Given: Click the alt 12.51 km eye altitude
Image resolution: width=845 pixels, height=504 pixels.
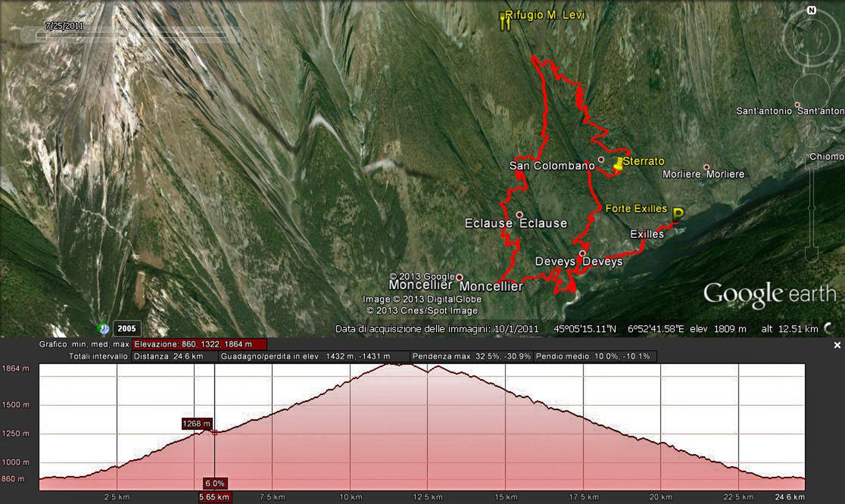Looking at the screenshot, I should coord(790,329).
